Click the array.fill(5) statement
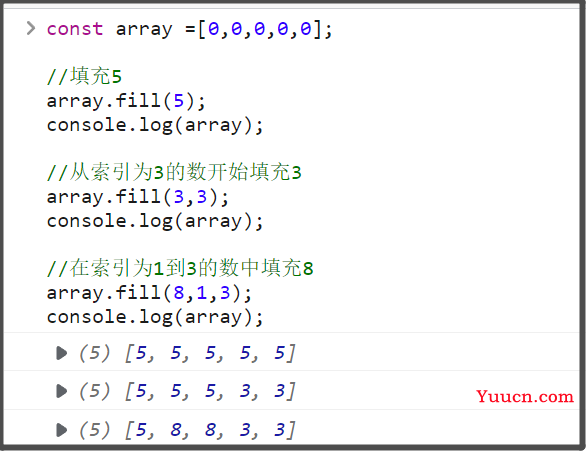 click(126, 101)
